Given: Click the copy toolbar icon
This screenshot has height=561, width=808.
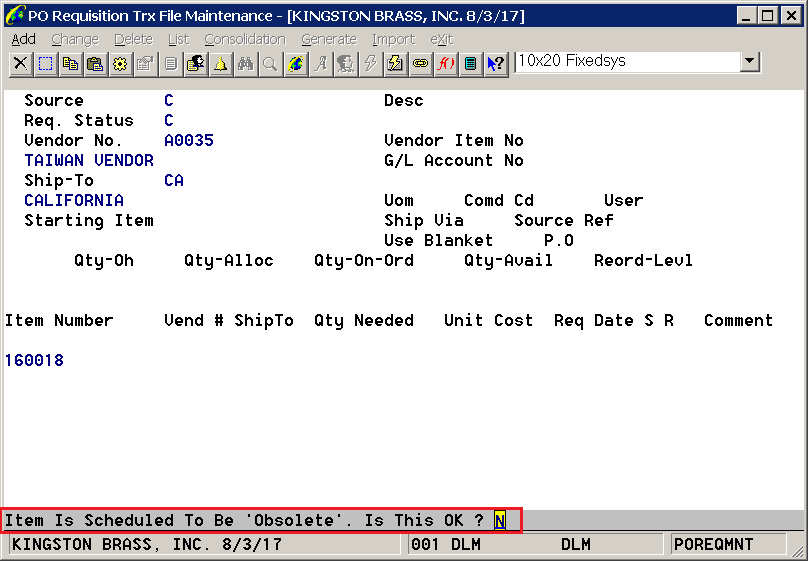Looking at the screenshot, I should point(70,64).
